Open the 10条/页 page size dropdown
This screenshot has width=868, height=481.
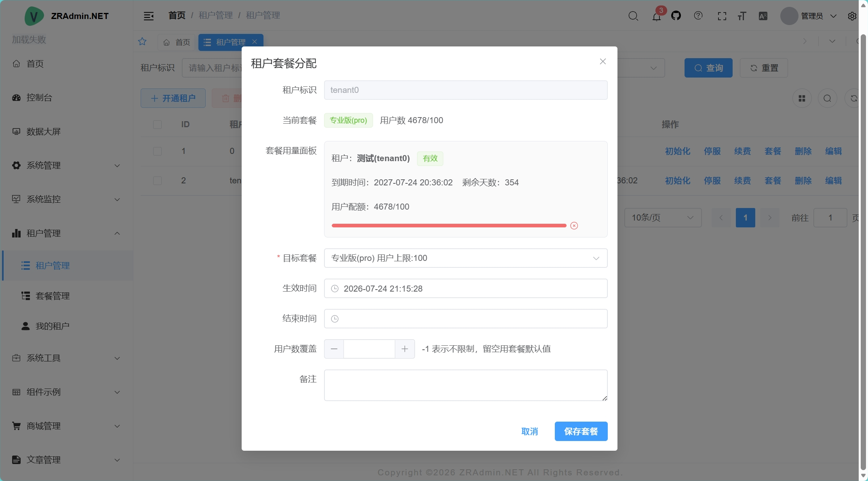coord(663,218)
